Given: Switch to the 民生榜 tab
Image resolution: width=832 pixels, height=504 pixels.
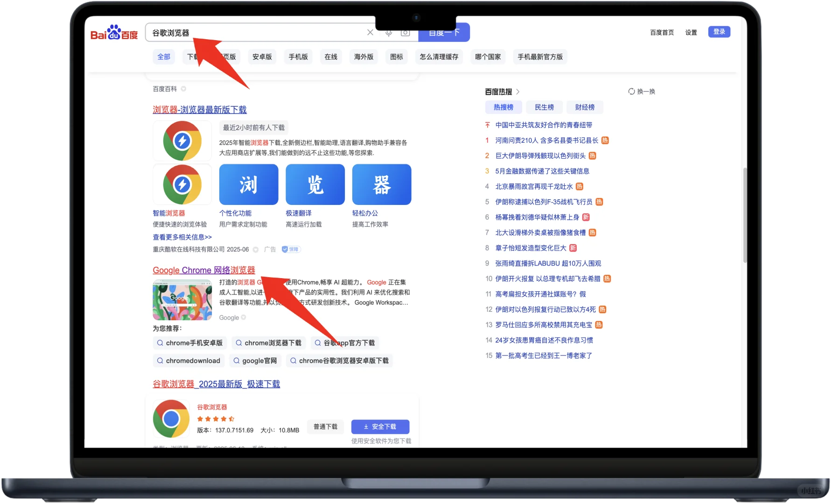Looking at the screenshot, I should 544,107.
